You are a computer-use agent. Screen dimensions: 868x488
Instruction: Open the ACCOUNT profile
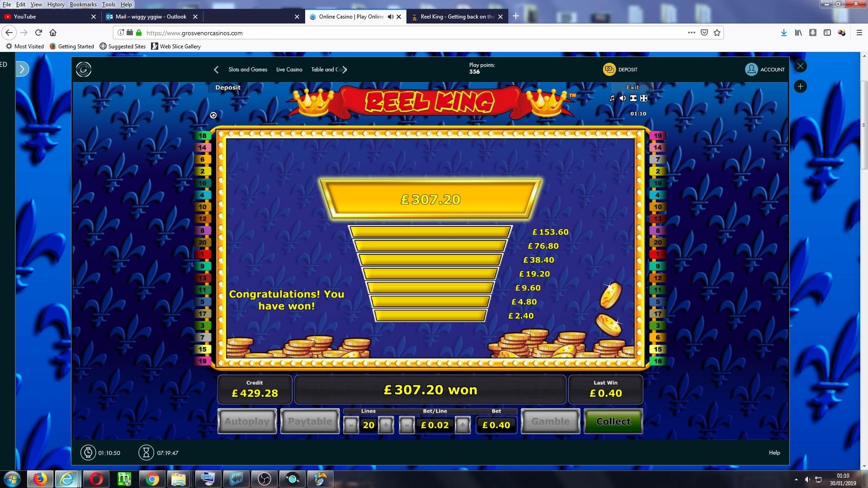[765, 69]
